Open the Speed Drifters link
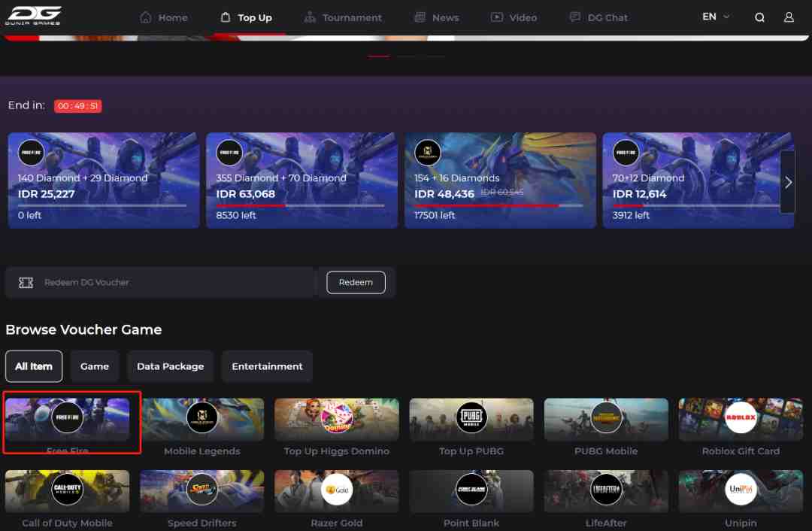Image resolution: width=812 pixels, height=531 pixels. tap(202, 499)
